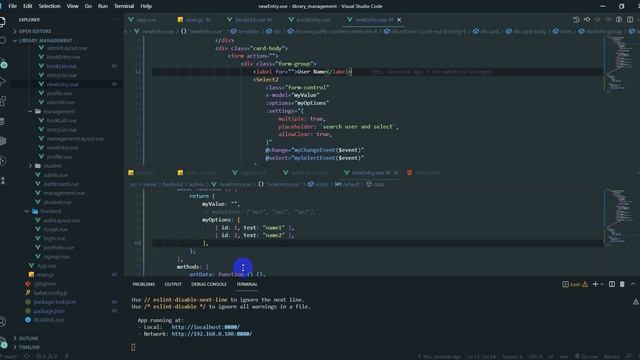
Task: Create new terminal with plus icon
Action: (x=595, y=284)
